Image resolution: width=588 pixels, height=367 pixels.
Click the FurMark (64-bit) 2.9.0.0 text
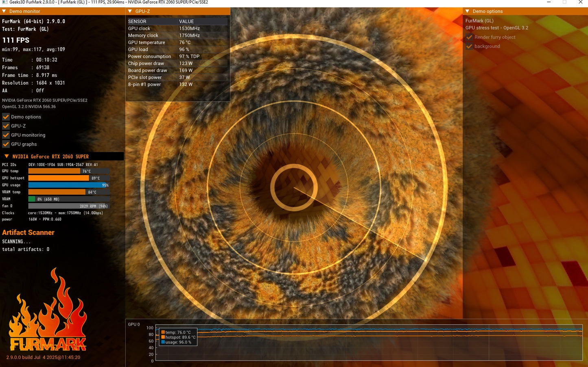[x=33, y=21]
